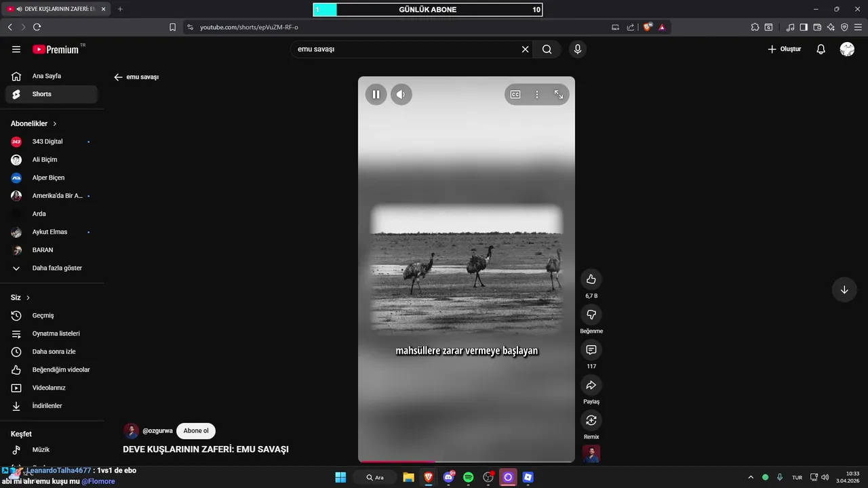The height and width of the screenshot is (488, 868).
Task: Open the Short's three-dot options menu
Action: 537,94
